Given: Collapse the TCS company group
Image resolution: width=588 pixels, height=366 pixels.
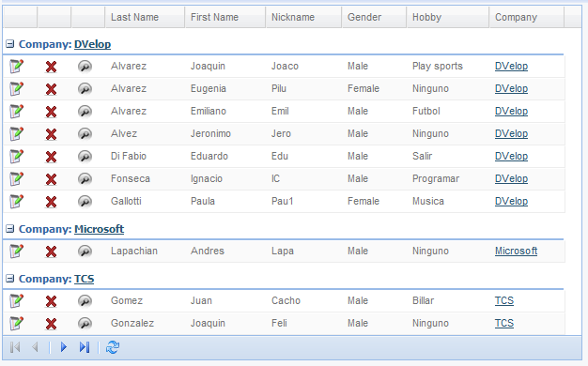Looking at the screenshot, I should click(10, 279).
